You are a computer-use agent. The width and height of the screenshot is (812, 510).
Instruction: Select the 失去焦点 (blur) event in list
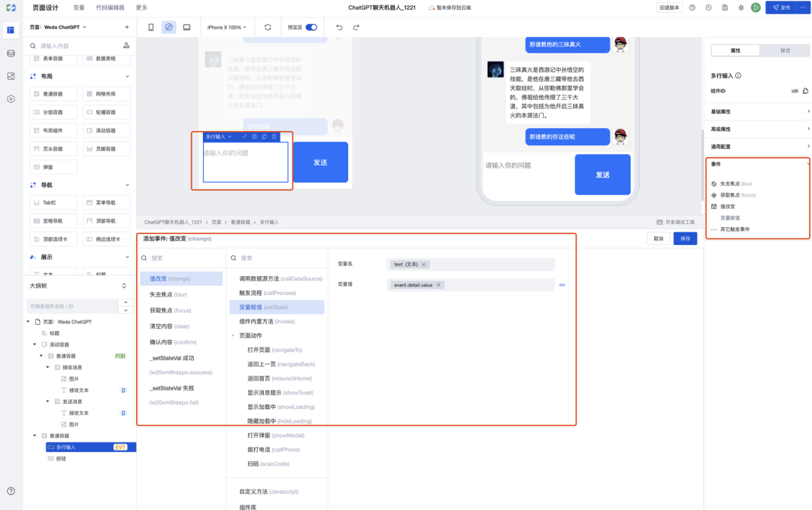[x=168, y=294]
